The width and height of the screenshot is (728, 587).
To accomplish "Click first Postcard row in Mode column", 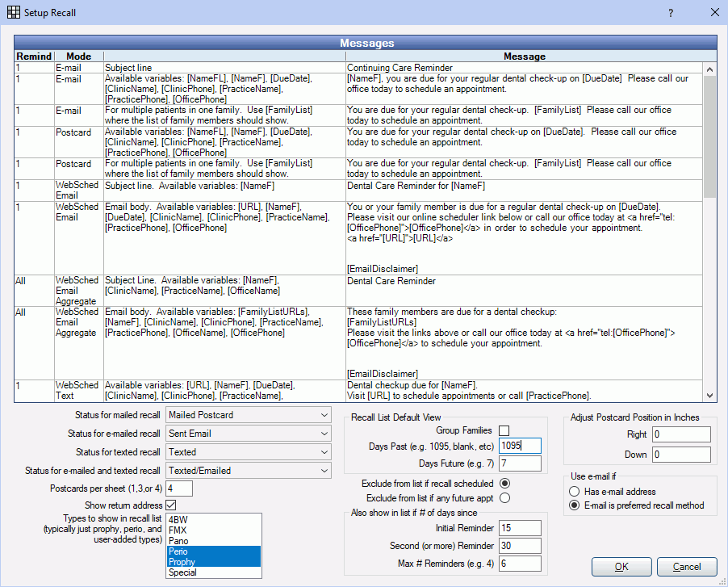I will [x=79, y=142].
